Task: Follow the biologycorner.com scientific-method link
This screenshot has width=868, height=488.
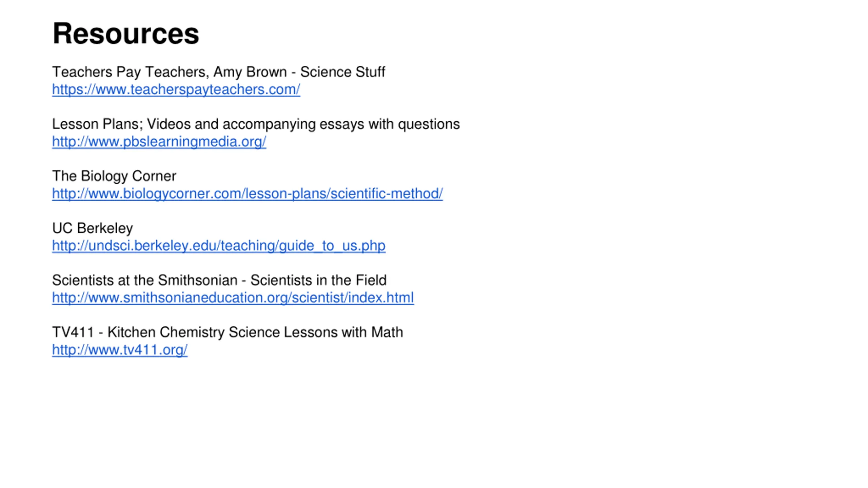Action: click(x=247, y=194)
